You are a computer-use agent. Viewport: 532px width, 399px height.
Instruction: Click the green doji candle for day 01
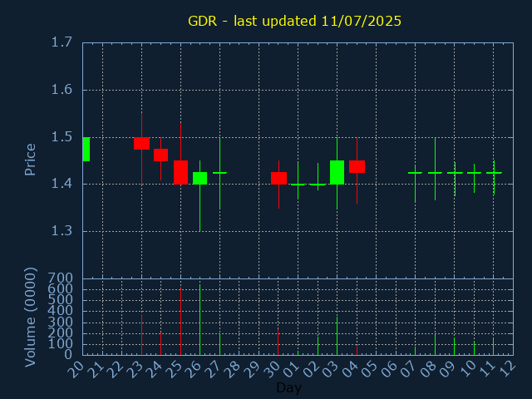[x=298, y=185]
